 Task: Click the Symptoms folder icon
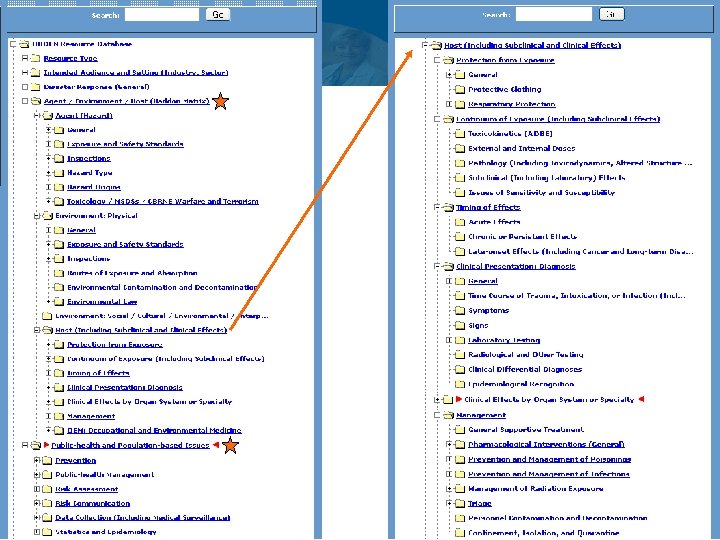click(460, 310)
